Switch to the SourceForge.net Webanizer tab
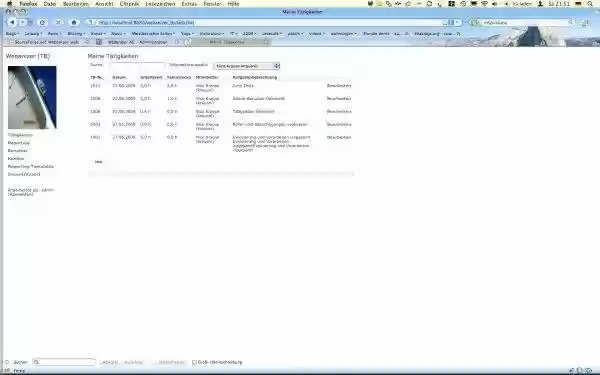 click(x=47, y=42)
